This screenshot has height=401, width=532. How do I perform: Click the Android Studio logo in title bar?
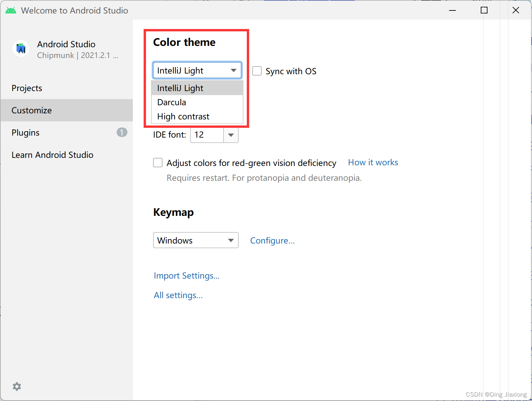(11, 10)
